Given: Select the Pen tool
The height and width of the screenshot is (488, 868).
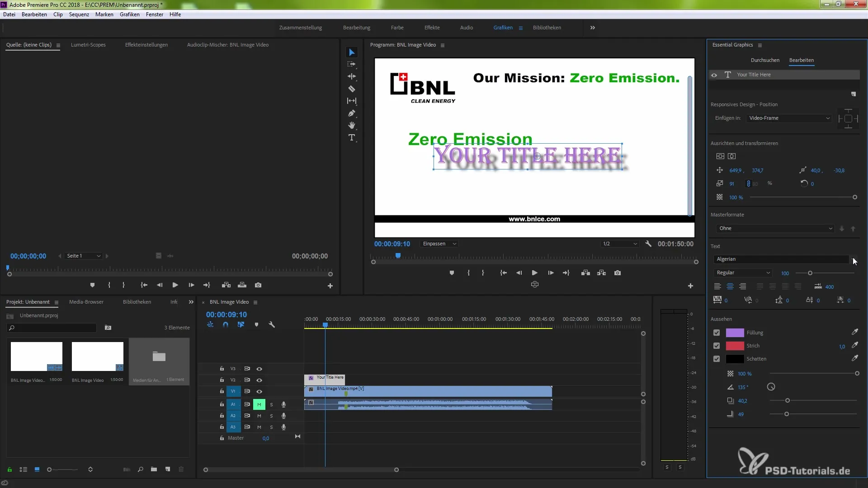Looking at the screenshot, I should pyautogui.click(x=352, y=113).
